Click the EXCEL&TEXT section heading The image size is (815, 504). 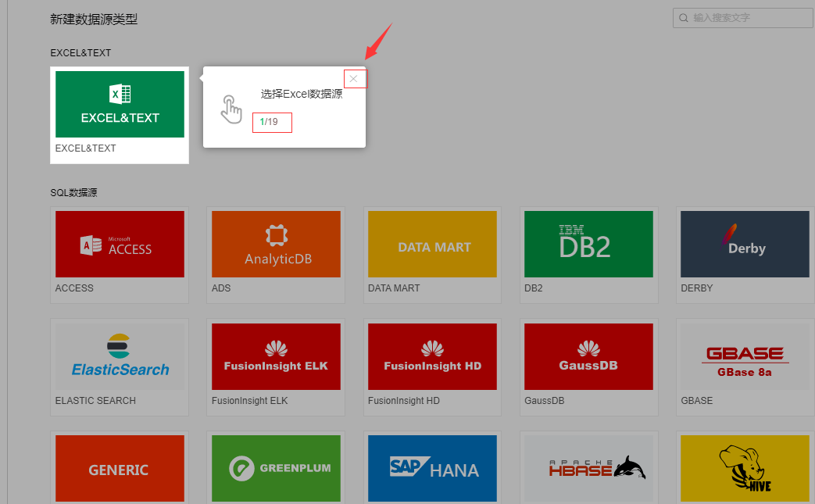80,53
